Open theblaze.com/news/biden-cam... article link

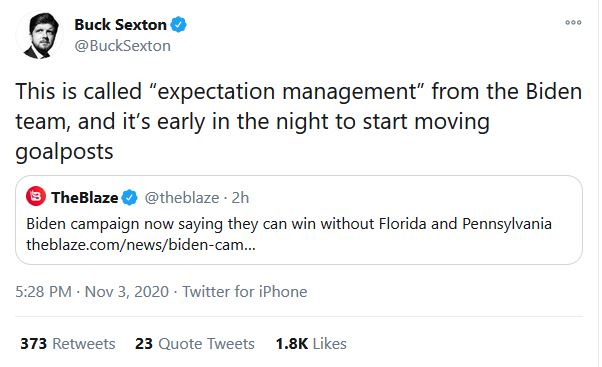coord(141,245)
